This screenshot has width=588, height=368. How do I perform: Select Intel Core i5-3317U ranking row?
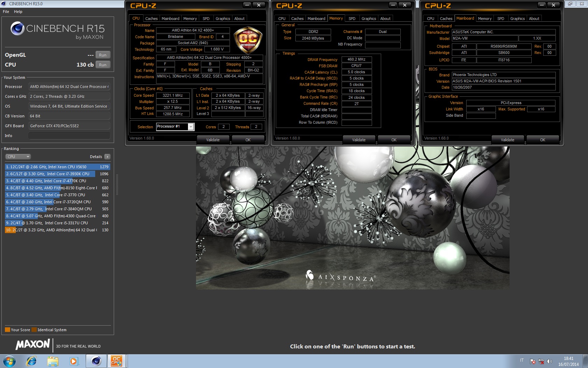[x=58, y=223]
